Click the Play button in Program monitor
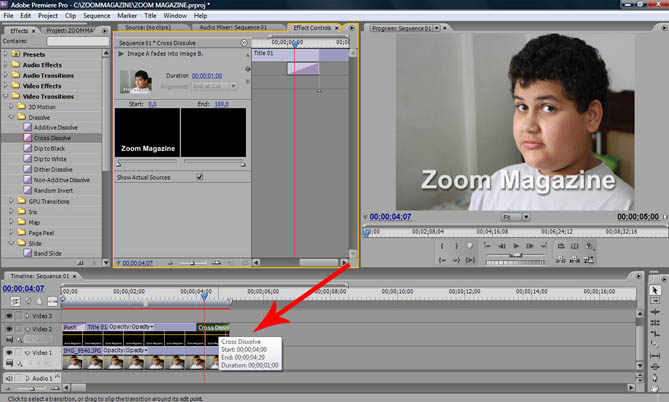This screenshot has height=402, width=669. tap(516, 245)
